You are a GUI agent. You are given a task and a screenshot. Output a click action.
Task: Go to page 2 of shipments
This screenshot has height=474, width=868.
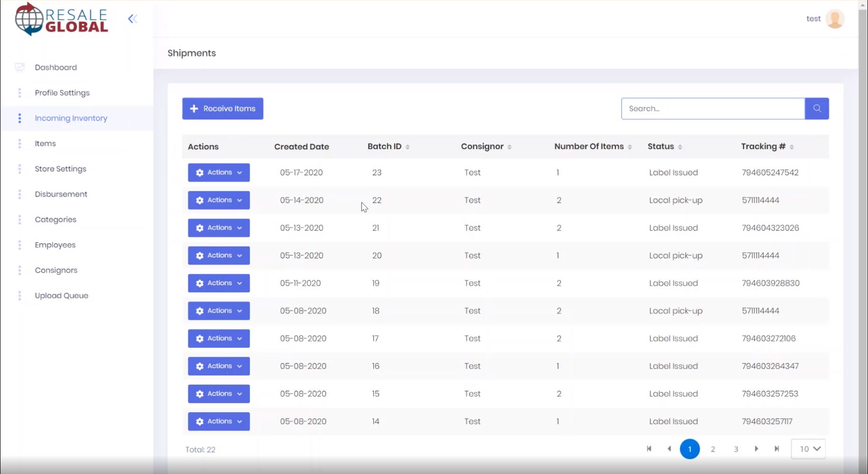click(x=712, y=449)
